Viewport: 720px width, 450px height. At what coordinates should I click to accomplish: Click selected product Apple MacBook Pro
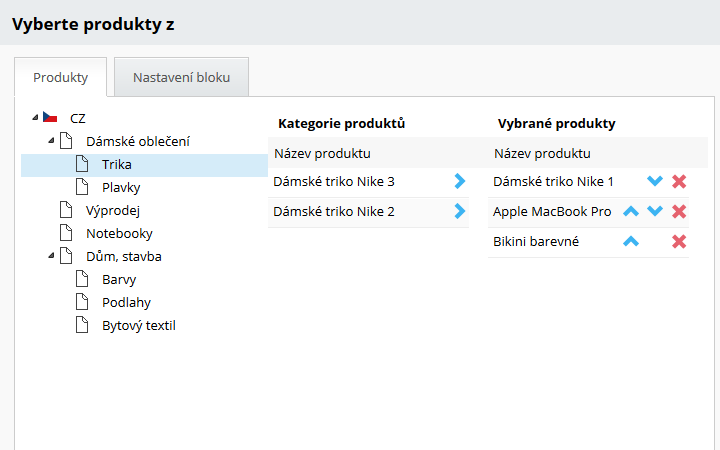point(552,212)
